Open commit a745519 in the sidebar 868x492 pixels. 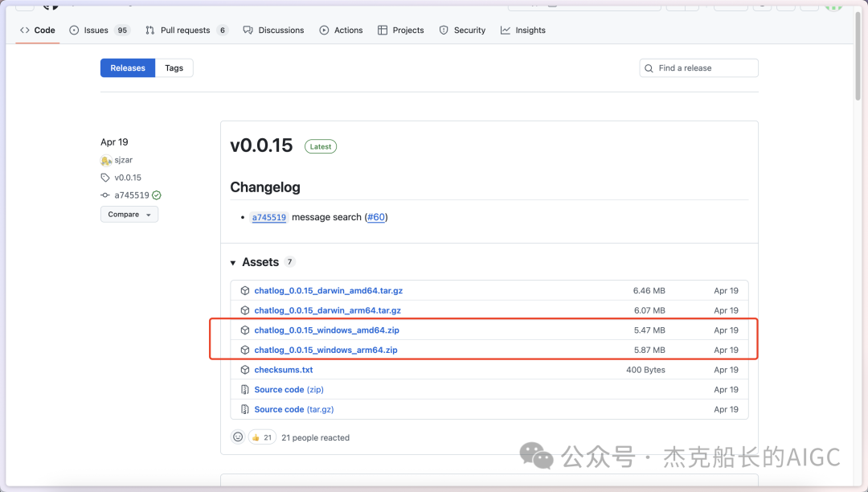[x=132, y=195]
